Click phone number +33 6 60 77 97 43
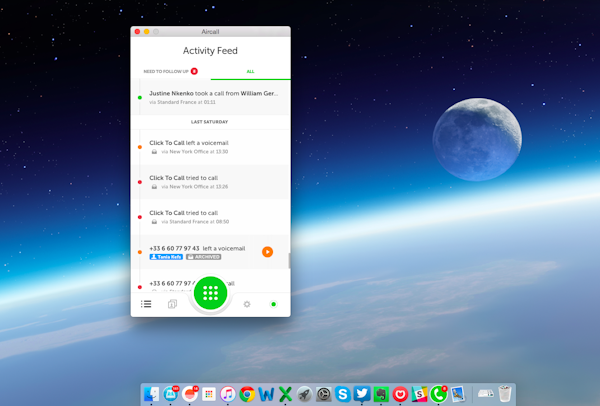Image resolution: width=600 pixels, height=406 pixels. tap(174, 248)
